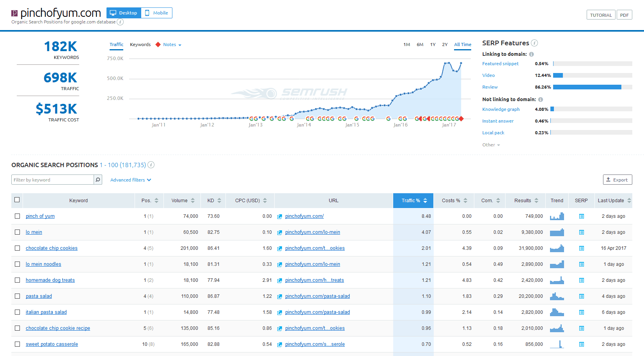Screen dimensions: 644x356
Task: Check the lo mein row checkbox
Action: coord(17,232)
